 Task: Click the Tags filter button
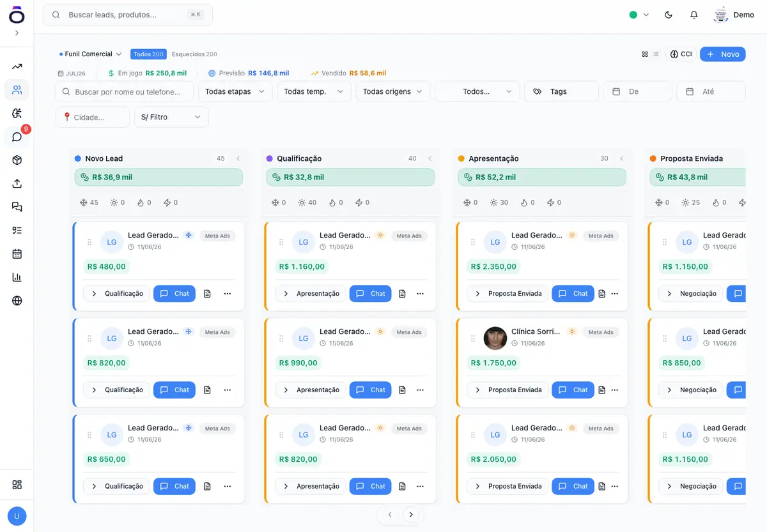tap(561, 91)
